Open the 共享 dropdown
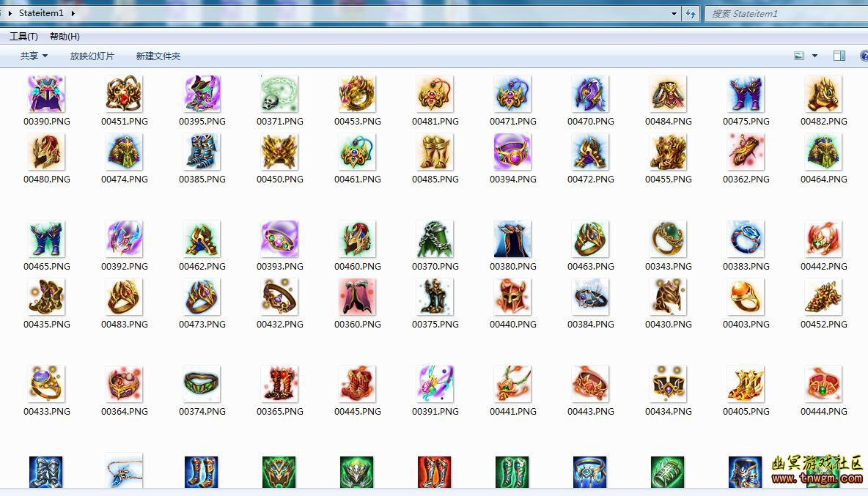 (34, 56)
